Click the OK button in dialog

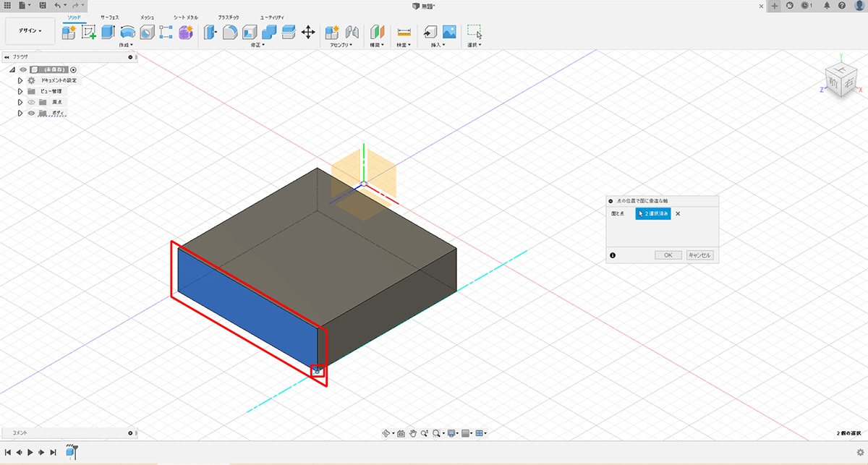[x=668, y=255]
